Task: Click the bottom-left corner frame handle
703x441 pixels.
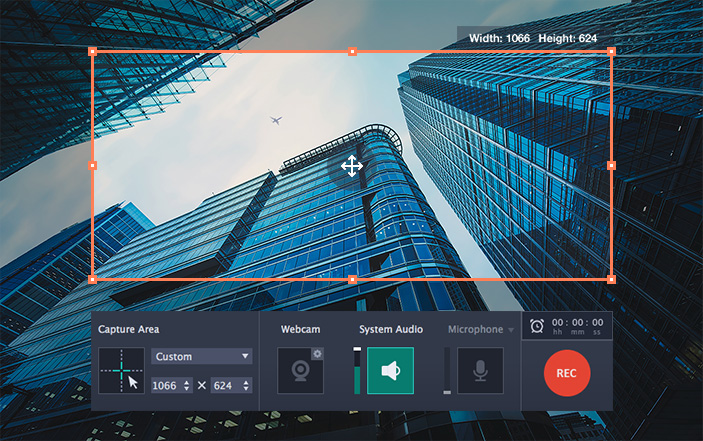Action: click(x=93, y=280)
